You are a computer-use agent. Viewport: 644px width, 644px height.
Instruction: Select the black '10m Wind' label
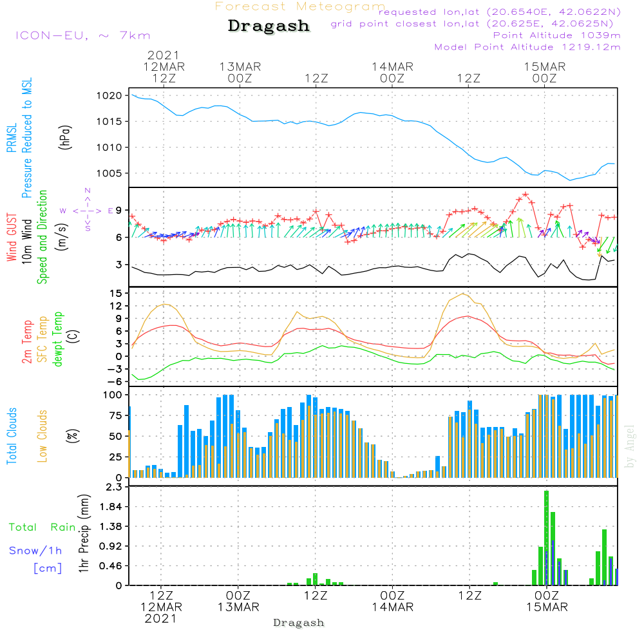tap(26, 241)
